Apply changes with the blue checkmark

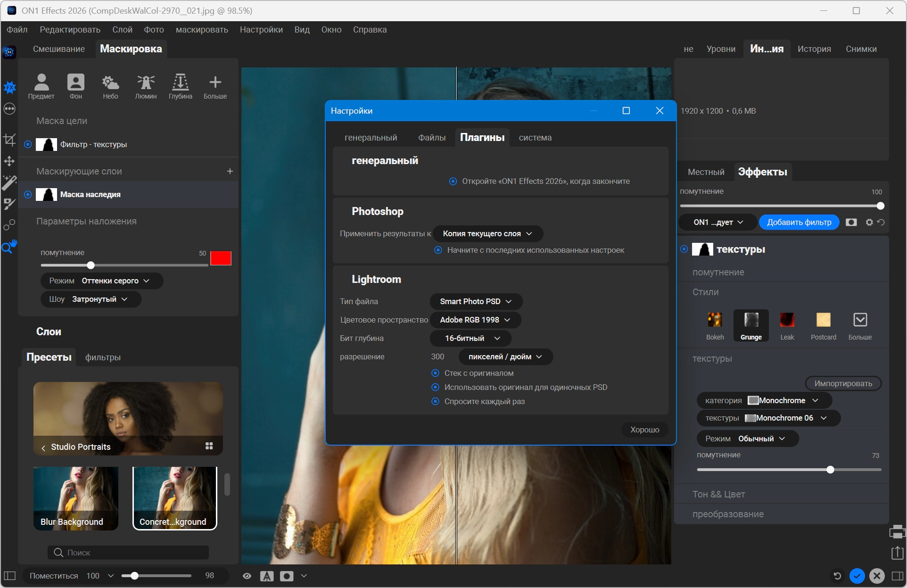857,576
